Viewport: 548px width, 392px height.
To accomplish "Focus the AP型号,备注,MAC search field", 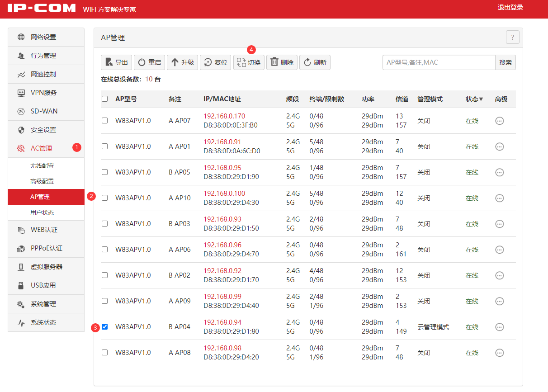I will 439,62.
